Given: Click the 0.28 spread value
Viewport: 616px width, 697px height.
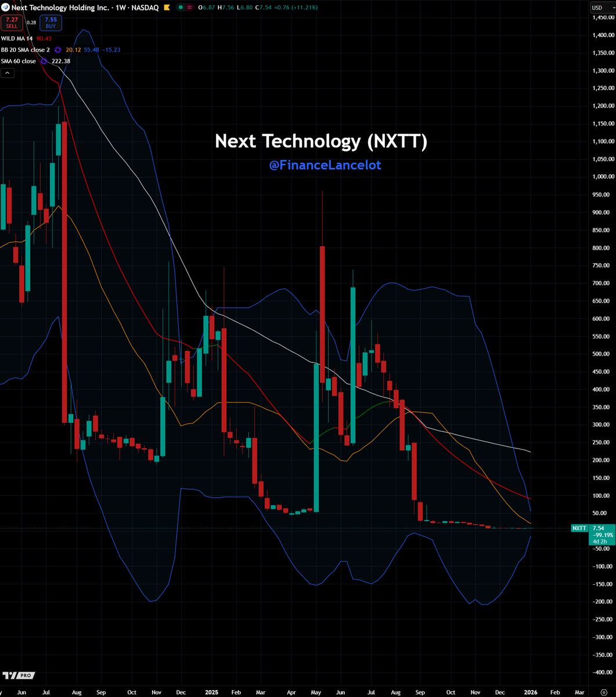Looking at the screenshot, I should [x=31, y=23].
